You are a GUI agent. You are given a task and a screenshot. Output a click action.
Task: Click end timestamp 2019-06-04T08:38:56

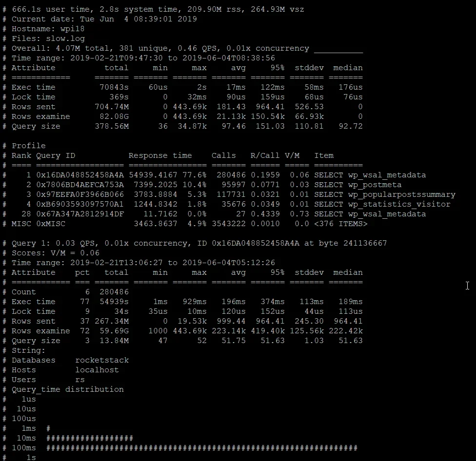(x=229, y=58)
